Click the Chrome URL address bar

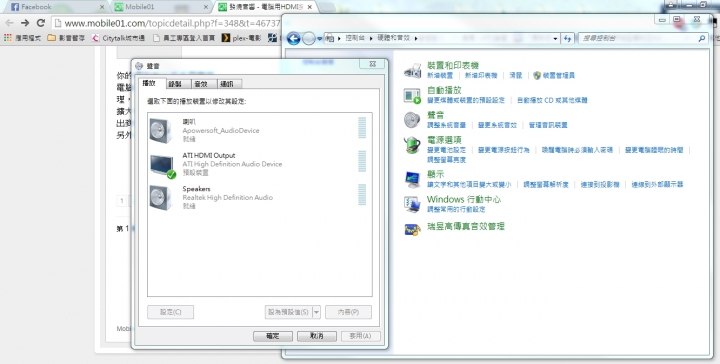[166, 22]
